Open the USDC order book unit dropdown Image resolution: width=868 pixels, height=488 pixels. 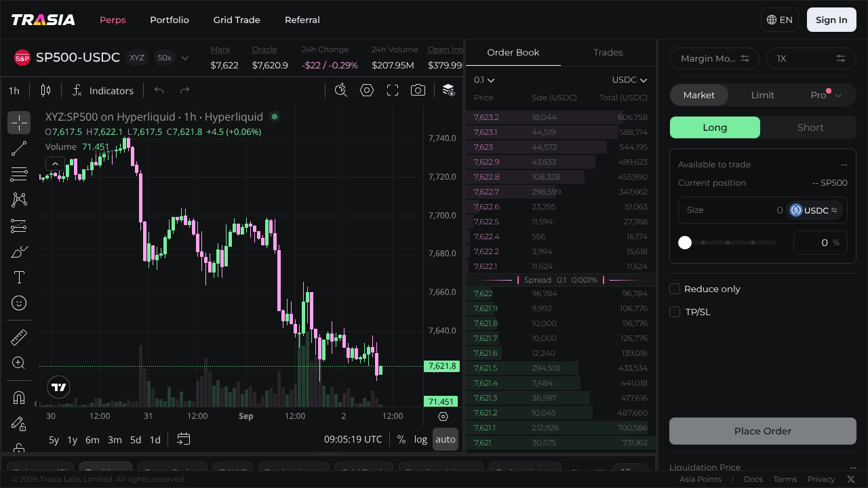pos(629,80)
